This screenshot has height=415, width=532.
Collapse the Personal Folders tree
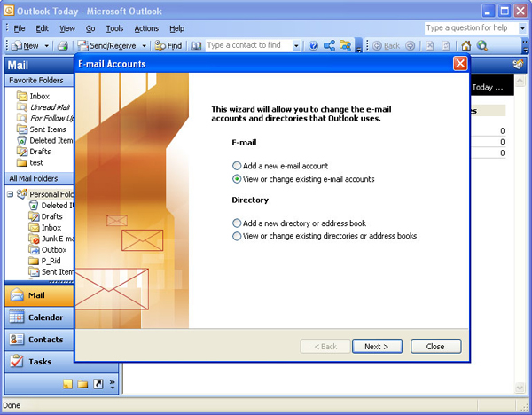tap(10, 194)
